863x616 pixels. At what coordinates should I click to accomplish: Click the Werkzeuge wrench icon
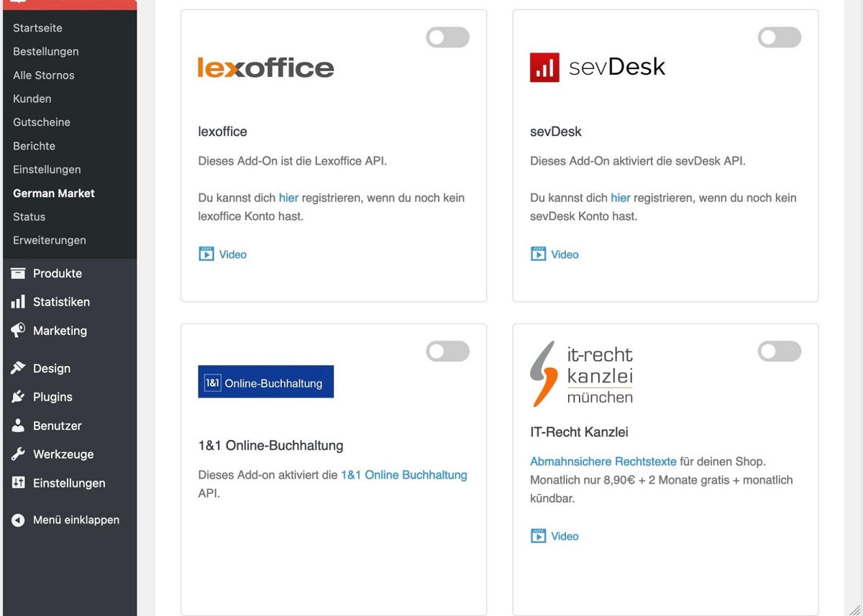tap(18, 454)
